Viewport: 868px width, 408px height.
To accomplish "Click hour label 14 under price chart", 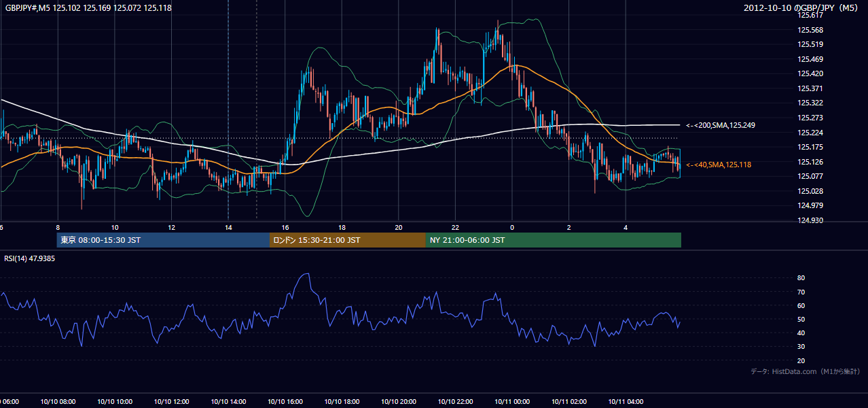I will [x=228, y=228].
